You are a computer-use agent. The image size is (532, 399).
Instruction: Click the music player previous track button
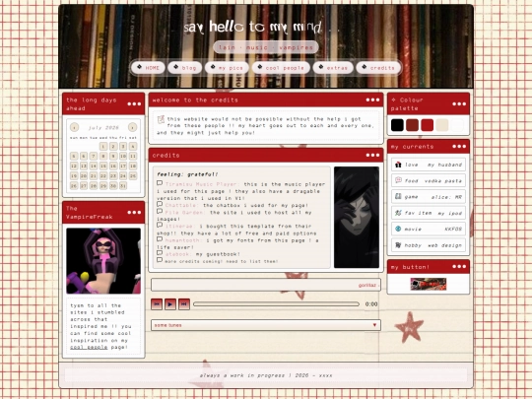point(157,304)
